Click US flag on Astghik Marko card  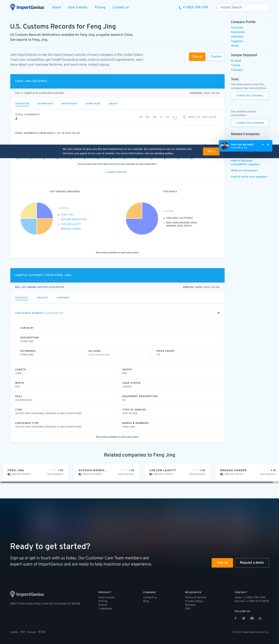(80, 474)
